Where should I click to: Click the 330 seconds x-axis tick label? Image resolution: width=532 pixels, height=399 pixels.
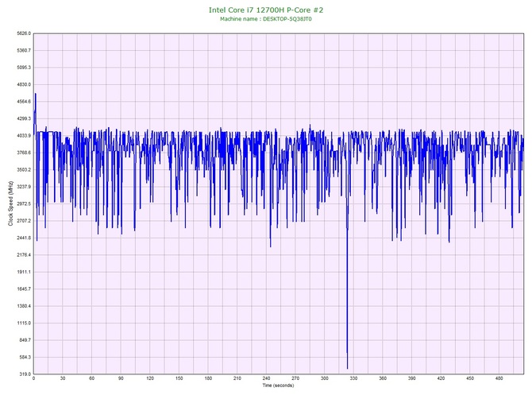click(x=353, y=378)
